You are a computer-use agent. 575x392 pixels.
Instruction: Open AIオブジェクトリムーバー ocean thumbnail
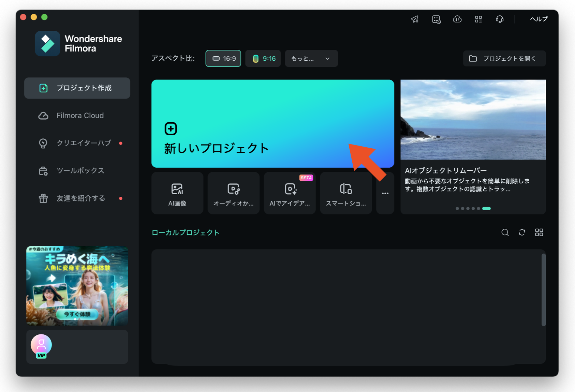pos(473,120)
